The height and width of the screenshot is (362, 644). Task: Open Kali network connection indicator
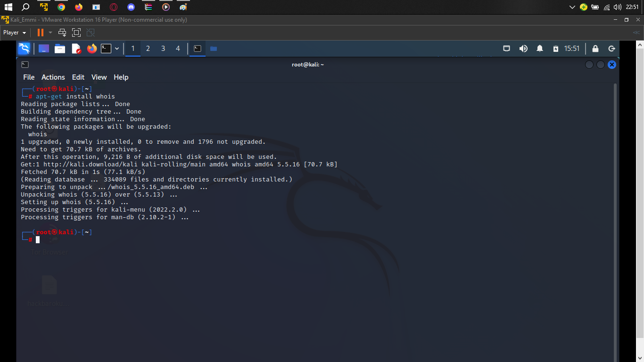tap(507, 49)
